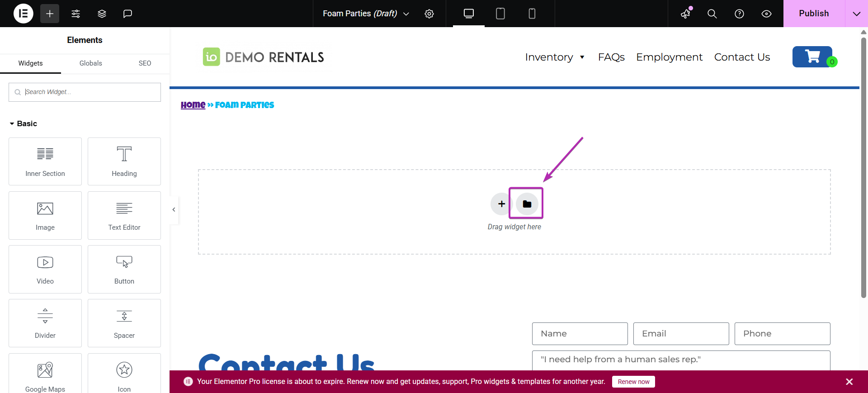The height and width of the screenshot is (393, 868).
Task: Click the Publish button
Action: pos(814,14)
